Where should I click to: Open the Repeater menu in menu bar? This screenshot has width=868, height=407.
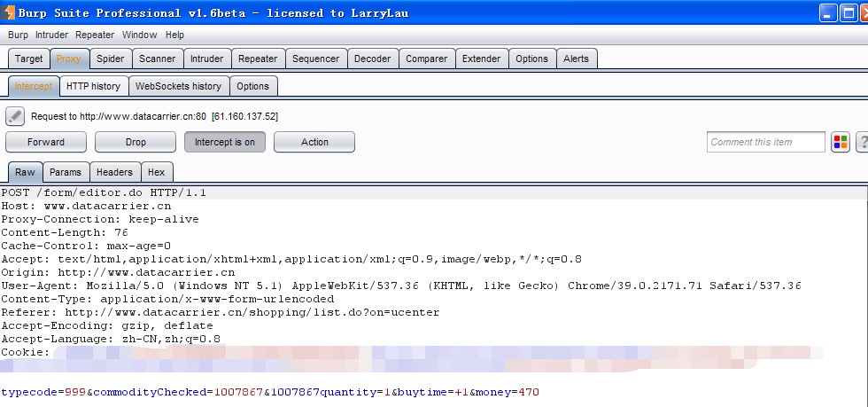click(x=95, y=35)
